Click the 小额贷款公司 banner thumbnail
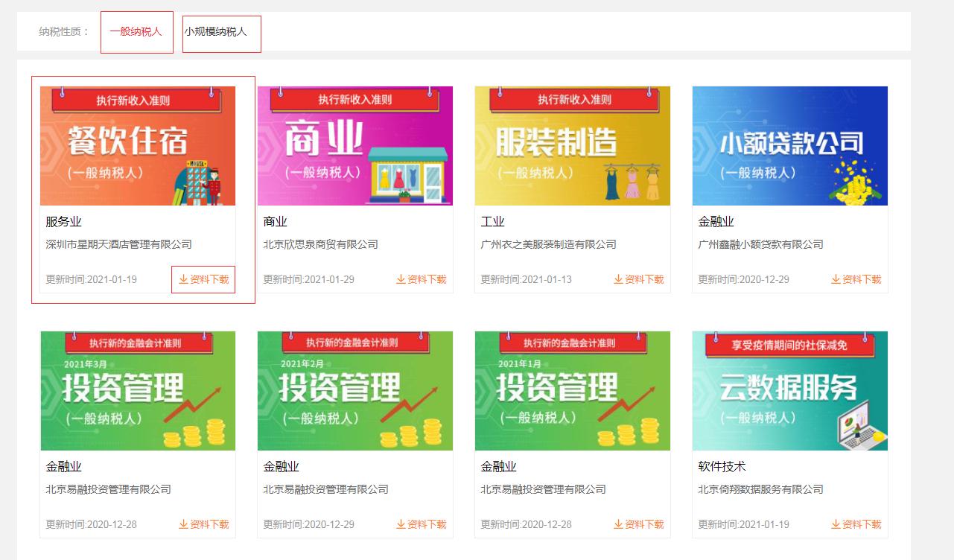This screenshot has height=560, width=954. pyautogui.click(x=789, y=145)
